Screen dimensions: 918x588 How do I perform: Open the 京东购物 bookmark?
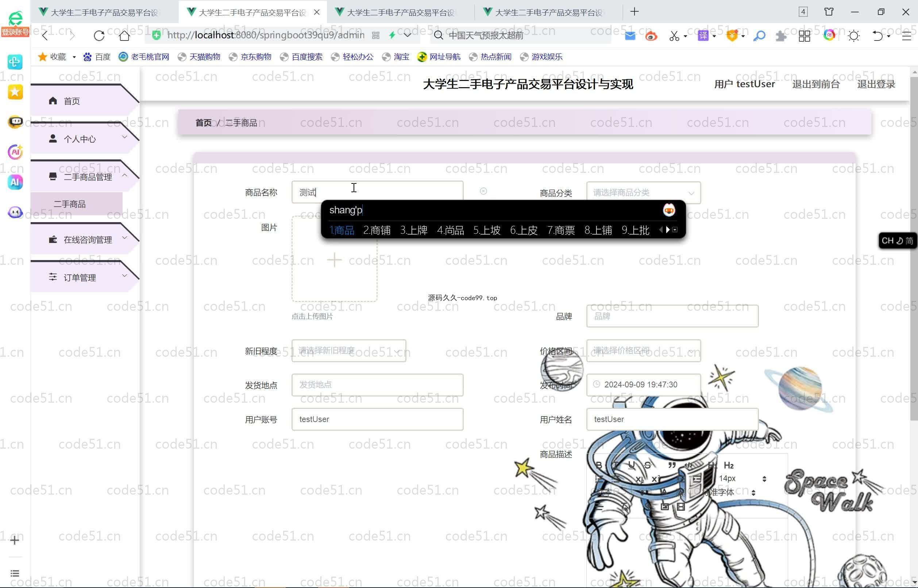point(250,57)
